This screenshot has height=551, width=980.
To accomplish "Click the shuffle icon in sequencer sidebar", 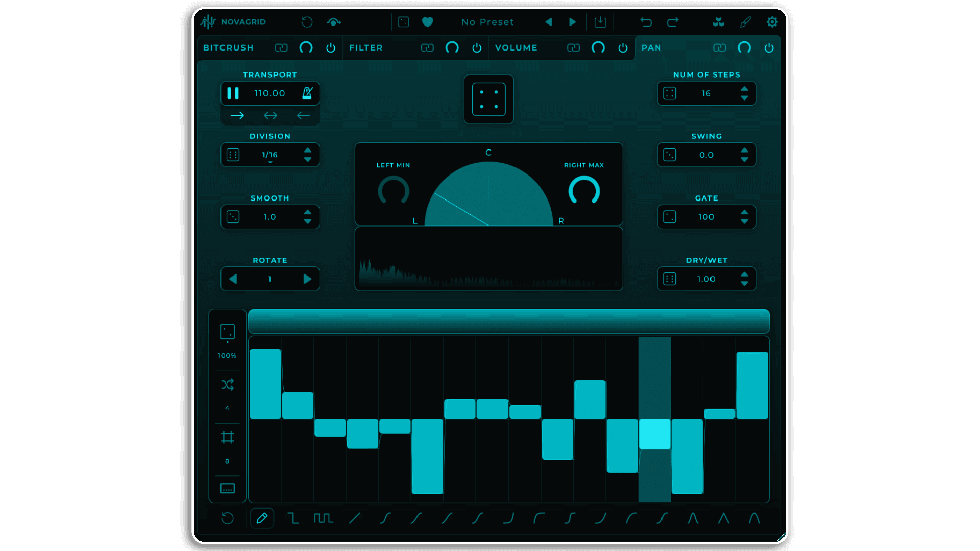I will [227, 385].
